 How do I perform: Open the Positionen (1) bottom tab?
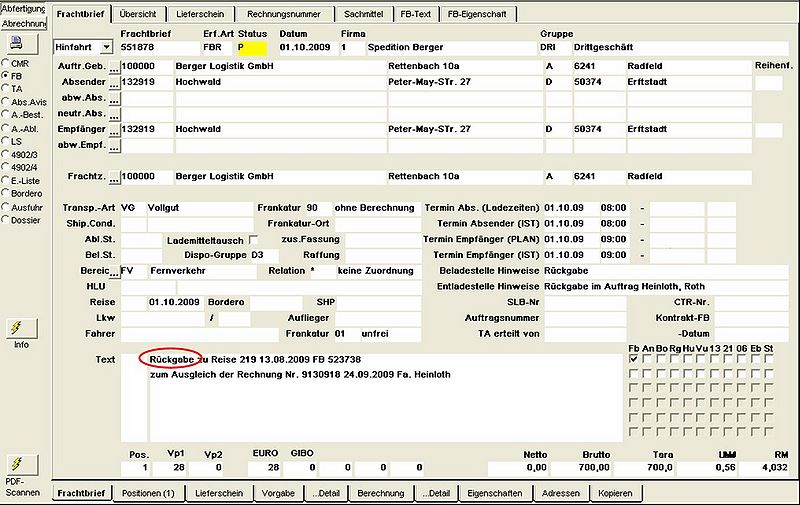[x=148, y=493]
